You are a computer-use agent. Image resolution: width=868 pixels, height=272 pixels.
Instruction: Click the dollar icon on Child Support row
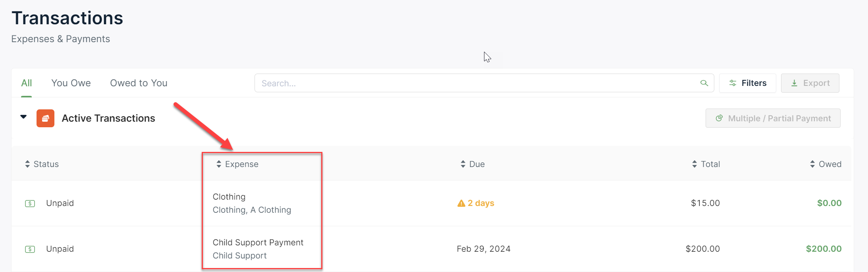click(x=30, y=249)
